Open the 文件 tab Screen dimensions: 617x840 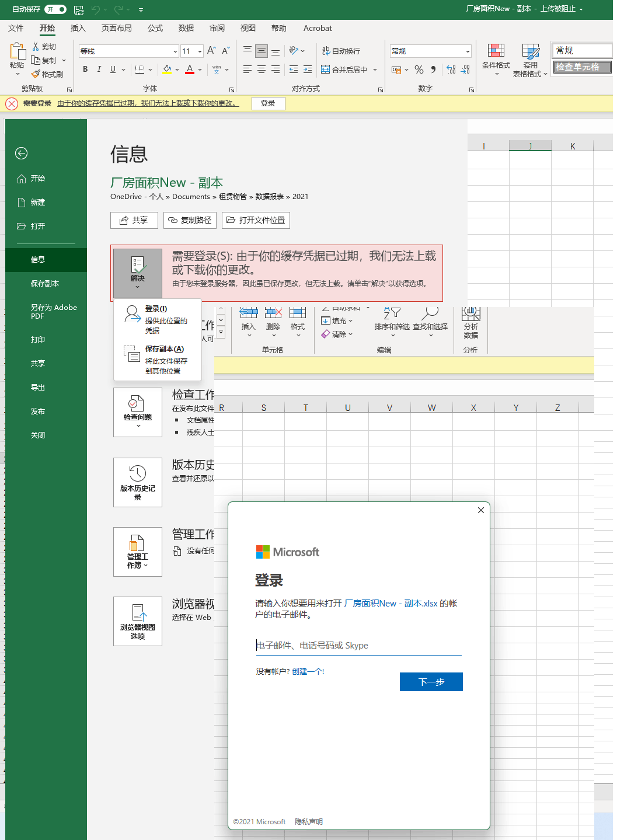coord(16,28)
